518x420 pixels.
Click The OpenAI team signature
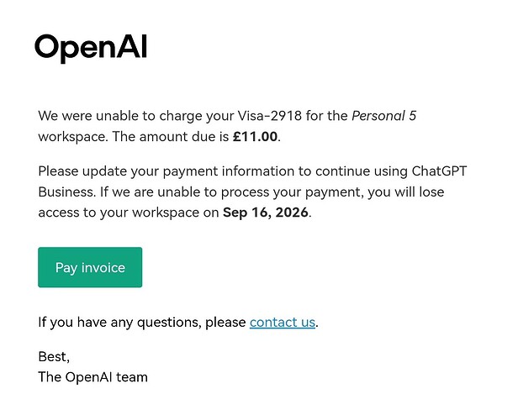pos(92,377)
